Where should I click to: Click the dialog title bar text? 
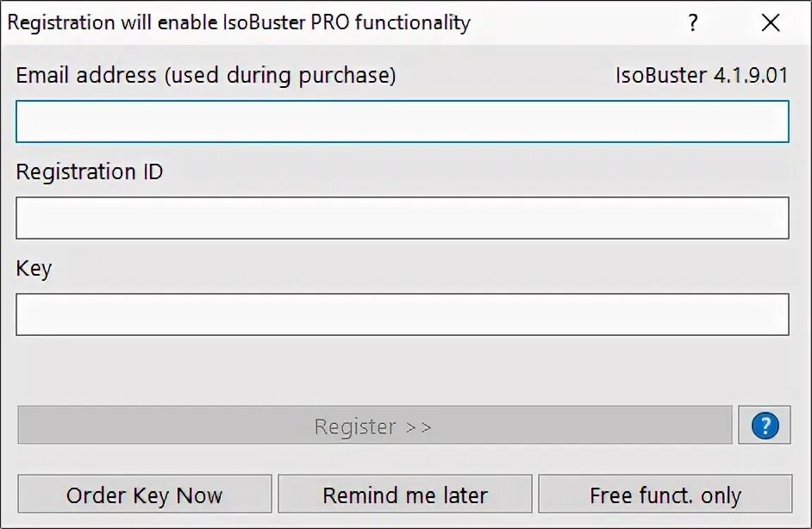click(239, 22)
